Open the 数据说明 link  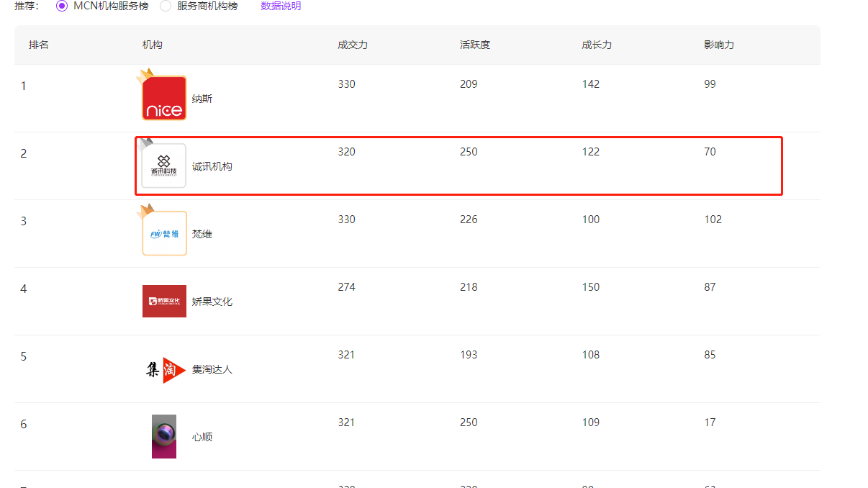[281, 6]
